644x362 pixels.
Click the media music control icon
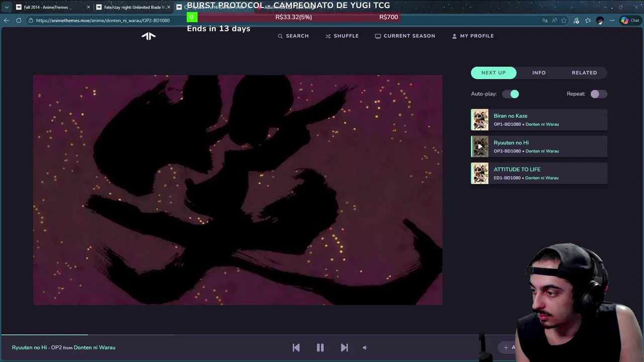coord(576,21)
